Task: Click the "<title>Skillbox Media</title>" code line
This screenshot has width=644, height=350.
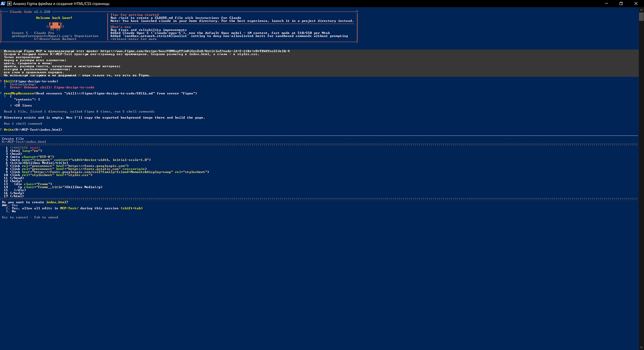Action: coord(39,163)
